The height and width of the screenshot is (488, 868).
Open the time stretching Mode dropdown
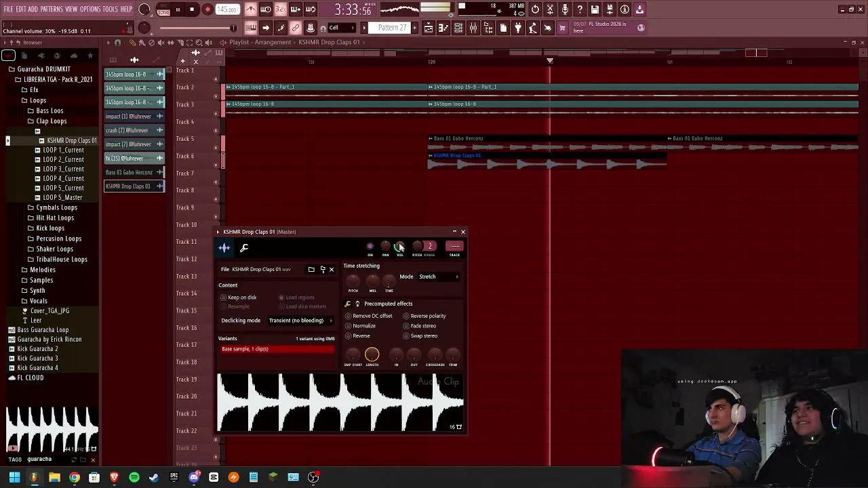pyautogui.click(x=439, y=277)
